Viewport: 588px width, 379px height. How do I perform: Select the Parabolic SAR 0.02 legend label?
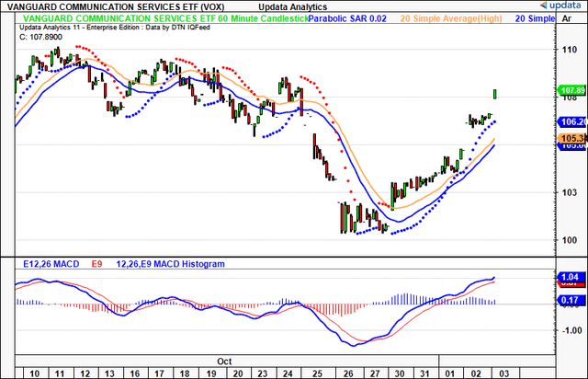coord(351,18)
